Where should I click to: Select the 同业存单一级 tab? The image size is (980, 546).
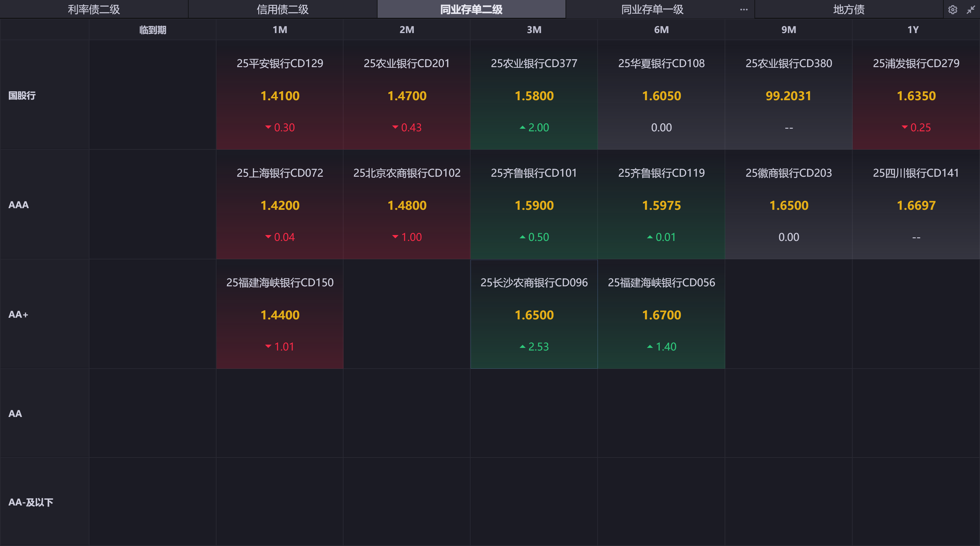pyautogui.click(x=652, y=9)
